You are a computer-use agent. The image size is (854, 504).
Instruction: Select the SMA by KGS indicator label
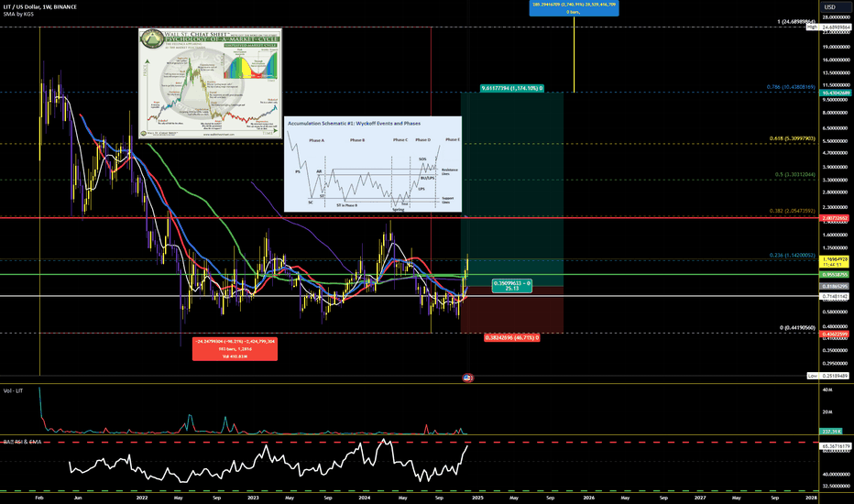pos(18,14)
